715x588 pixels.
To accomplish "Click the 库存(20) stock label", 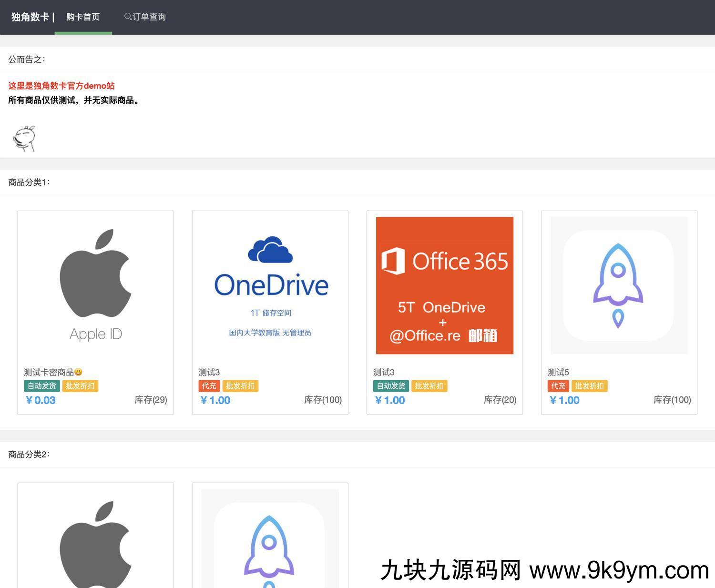I will [500, 400].
